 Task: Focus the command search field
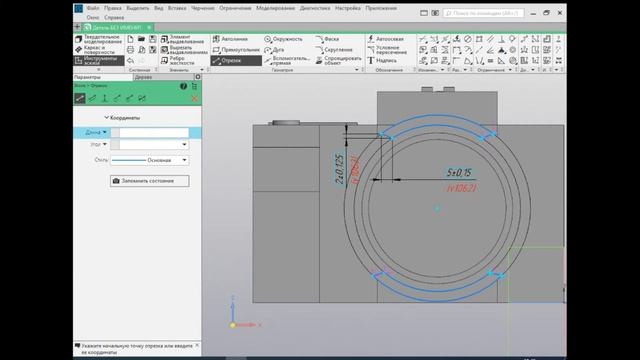[x=483, y=13]
